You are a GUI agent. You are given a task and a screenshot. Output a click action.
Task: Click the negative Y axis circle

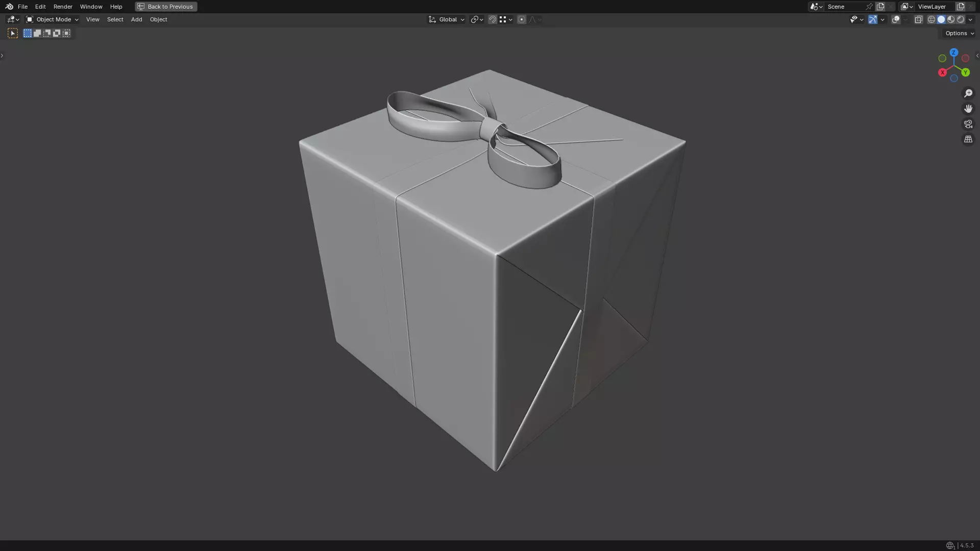click(x=942, y=58)
